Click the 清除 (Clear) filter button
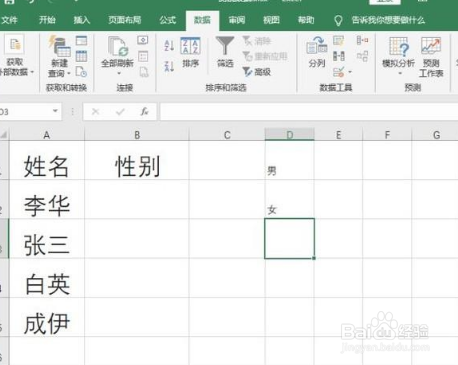 click(x=257, y=41)
